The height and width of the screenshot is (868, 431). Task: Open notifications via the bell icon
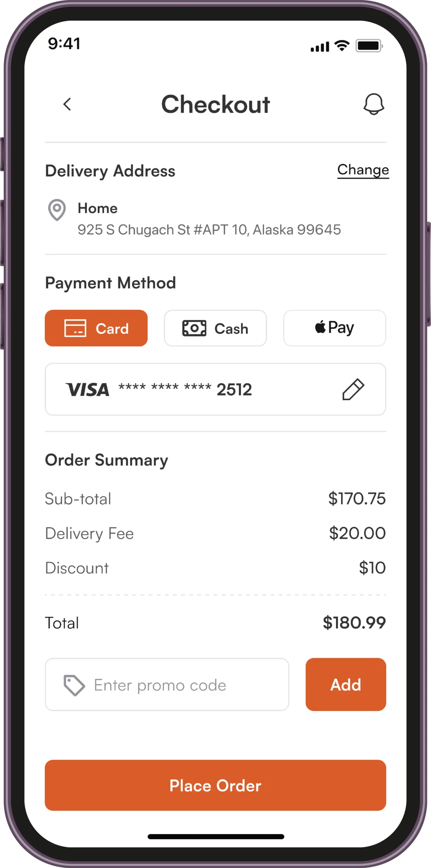click(x=374, y=104)
